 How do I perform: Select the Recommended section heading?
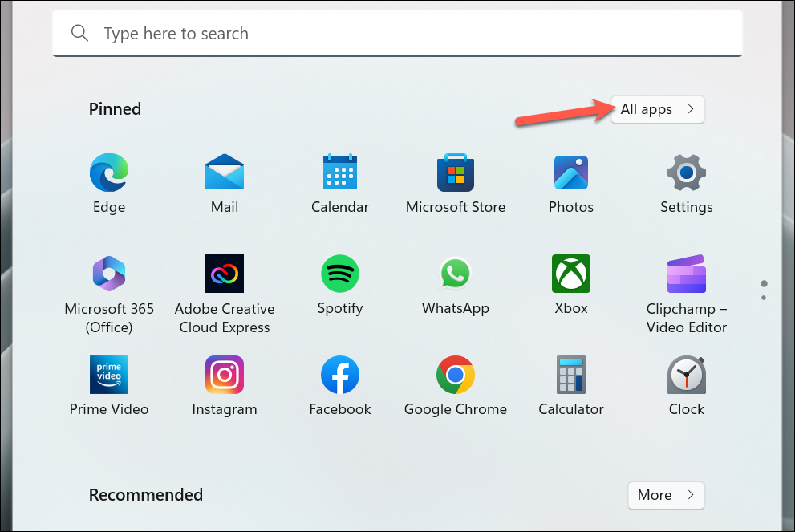pyautogui.click(x=146, y=495)
